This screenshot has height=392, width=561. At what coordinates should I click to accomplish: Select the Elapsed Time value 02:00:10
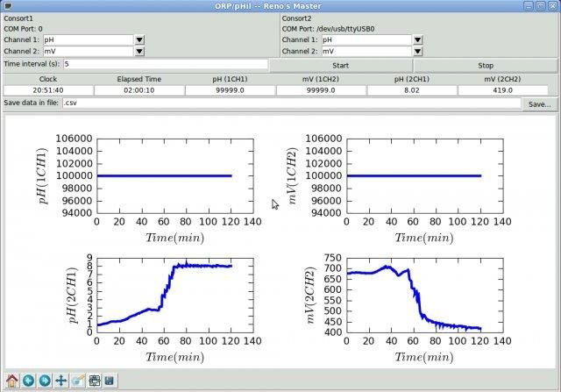(x=139, y=90)
